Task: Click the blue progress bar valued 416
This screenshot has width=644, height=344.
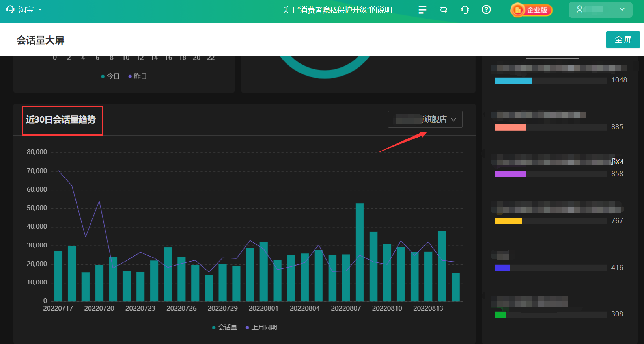Action: 502,268
